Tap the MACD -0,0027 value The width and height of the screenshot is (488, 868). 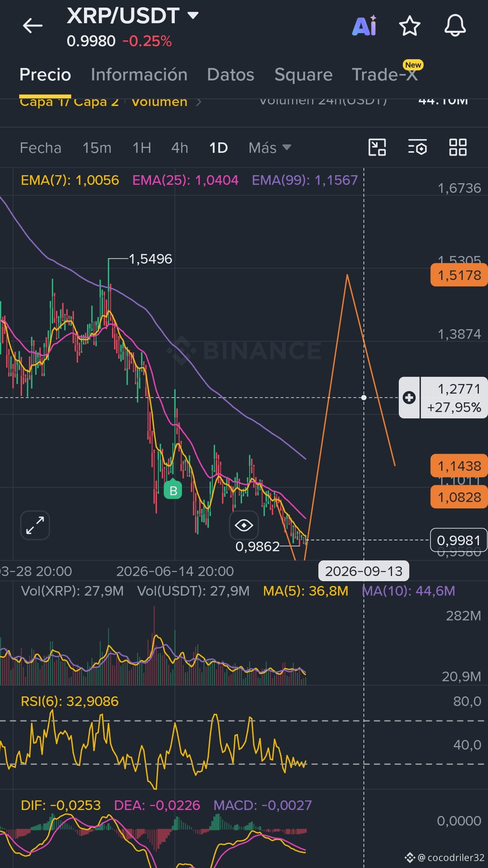(262, 805)
